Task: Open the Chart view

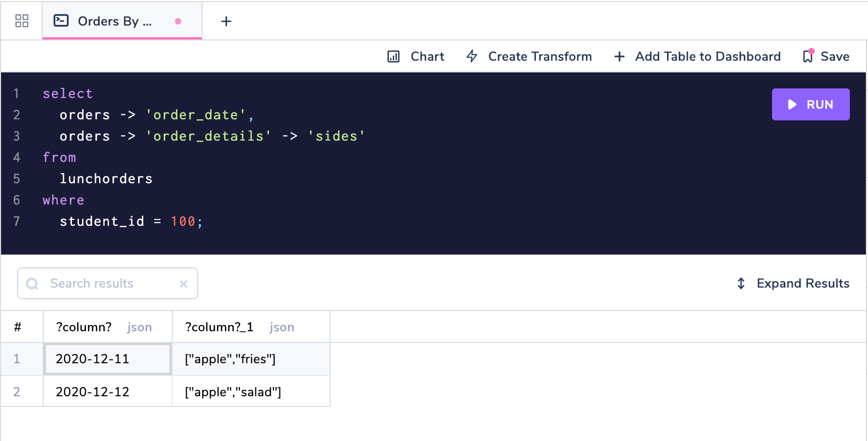Action: tap(427, 56)
